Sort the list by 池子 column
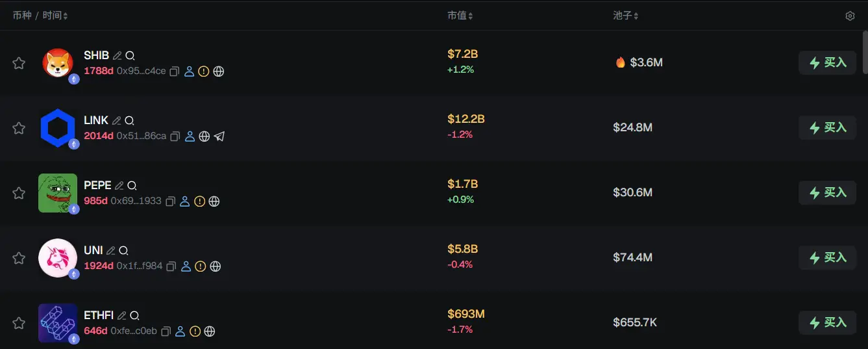 pyautogui.click(x=626, y=16)
